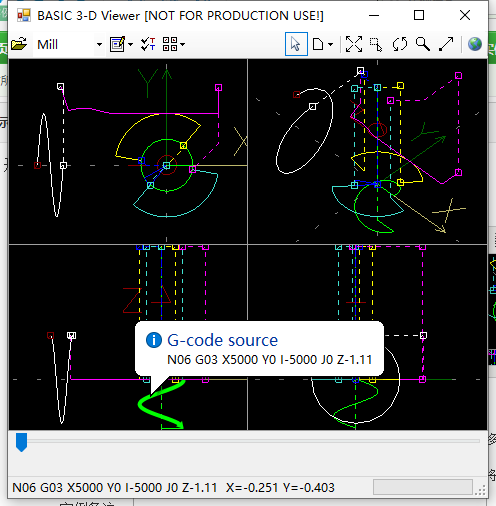The width and height of the screenshot is (496, 506).
Task: Open the page shape dropdown arrow
Action: 330,44
